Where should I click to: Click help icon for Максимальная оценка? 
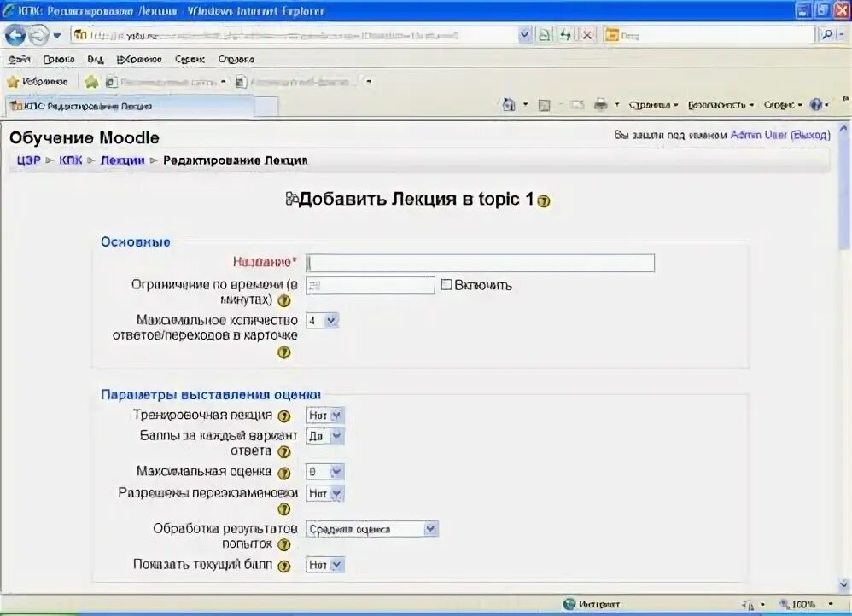tap(283, 473)
